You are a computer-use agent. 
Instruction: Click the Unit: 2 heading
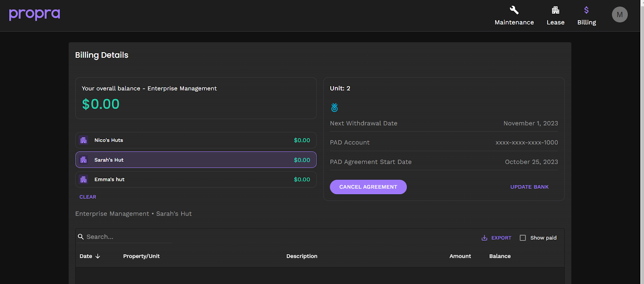point(340,88)
